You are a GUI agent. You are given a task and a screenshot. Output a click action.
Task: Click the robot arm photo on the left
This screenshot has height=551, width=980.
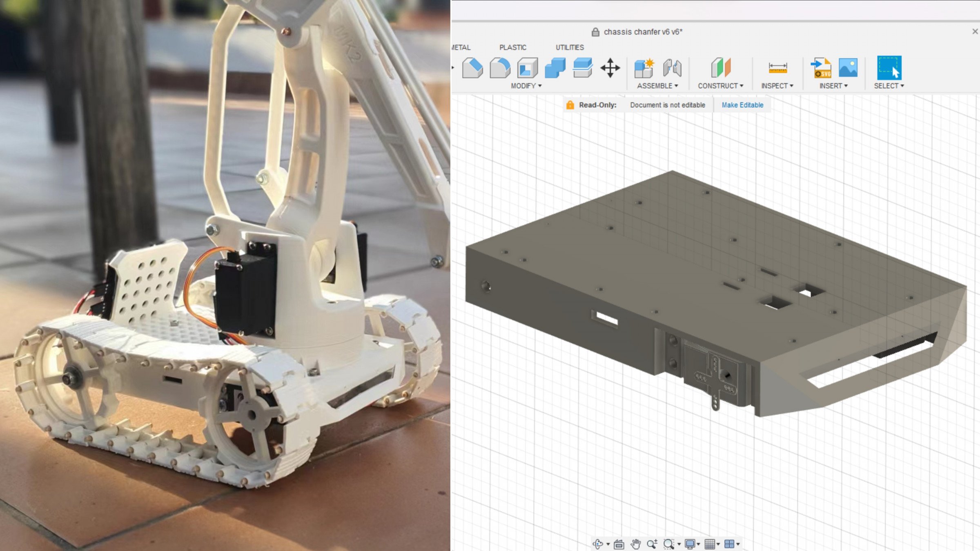pos(225,275)
